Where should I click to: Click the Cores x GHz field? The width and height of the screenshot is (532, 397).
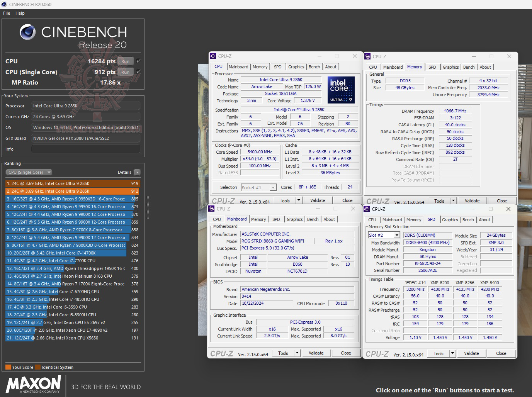coord(86,117)
